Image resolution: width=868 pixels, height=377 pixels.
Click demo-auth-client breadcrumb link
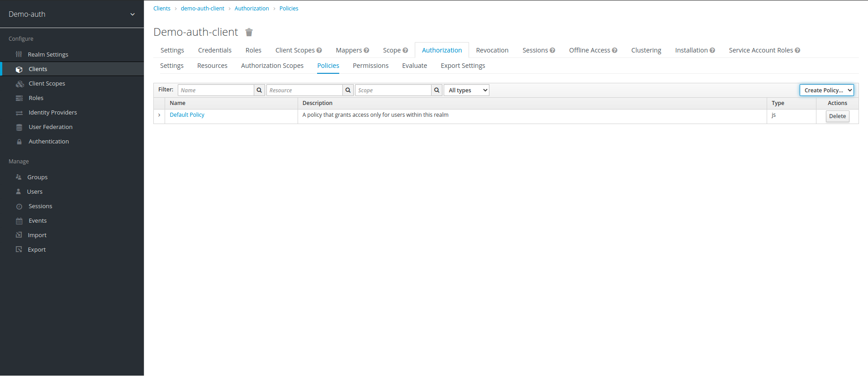click(202, 9)
